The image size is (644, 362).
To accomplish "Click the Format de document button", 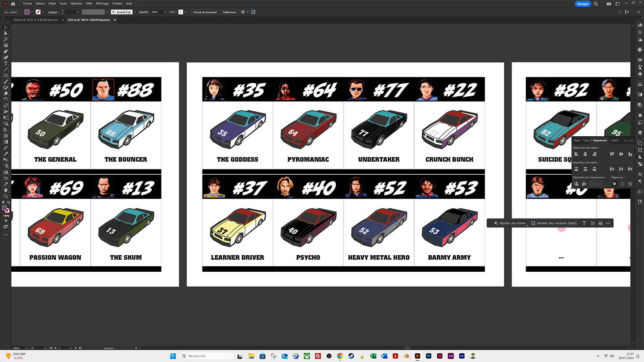I will 205,12.
